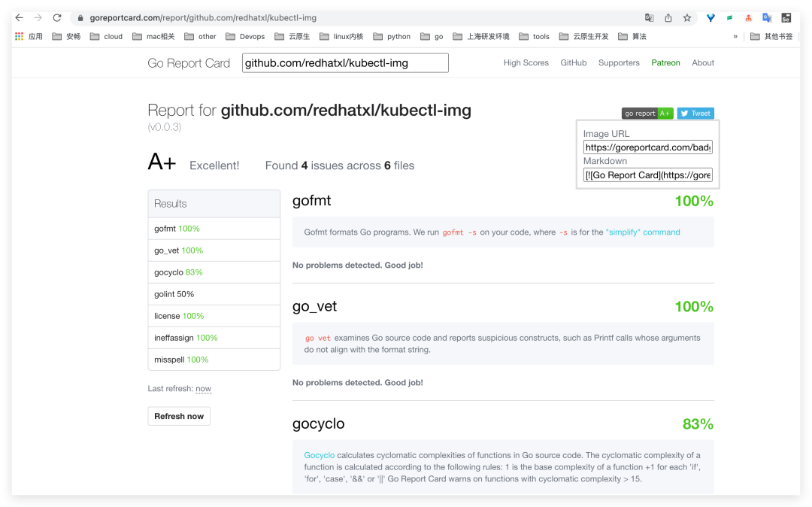Open the green flag extension icon

[x=729, y=18]
